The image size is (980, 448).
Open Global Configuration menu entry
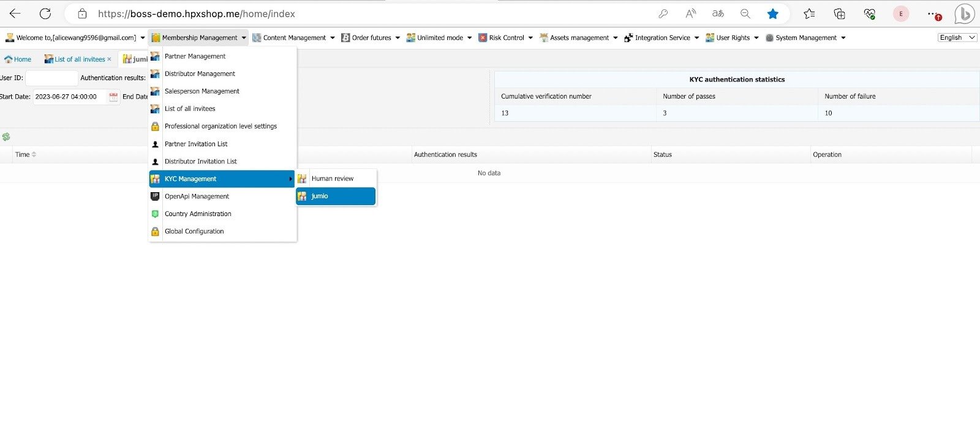194,231
